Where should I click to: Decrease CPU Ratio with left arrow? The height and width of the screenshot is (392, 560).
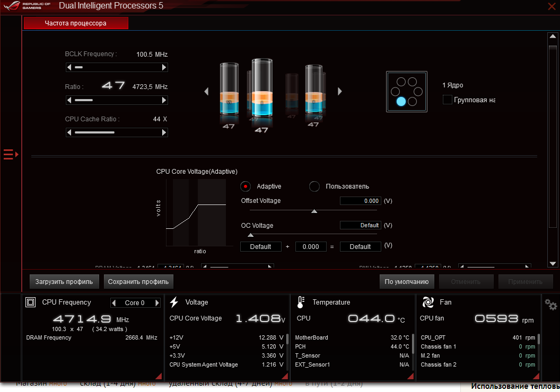(x=69, y=100)
